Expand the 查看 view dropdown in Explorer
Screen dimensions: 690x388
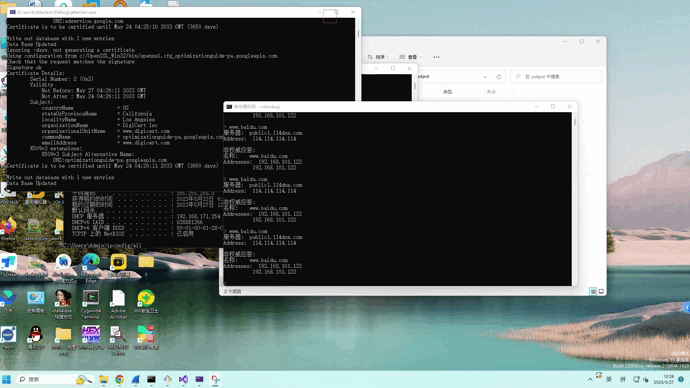(x=410, y=57)
